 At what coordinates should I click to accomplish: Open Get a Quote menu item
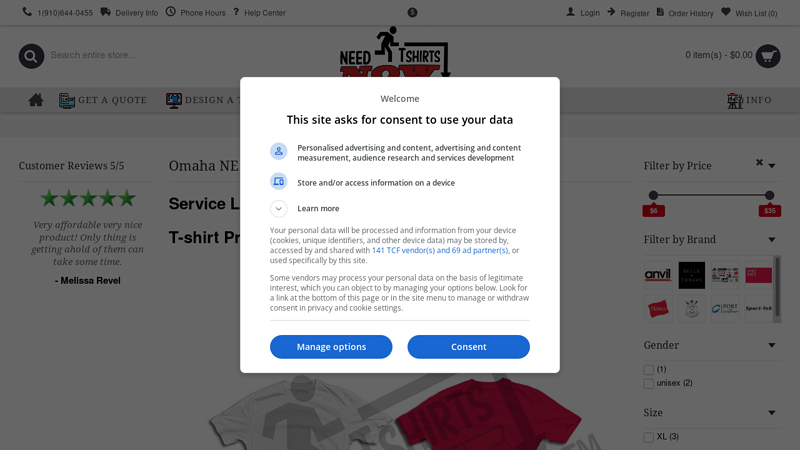click(x=103, y=100)
